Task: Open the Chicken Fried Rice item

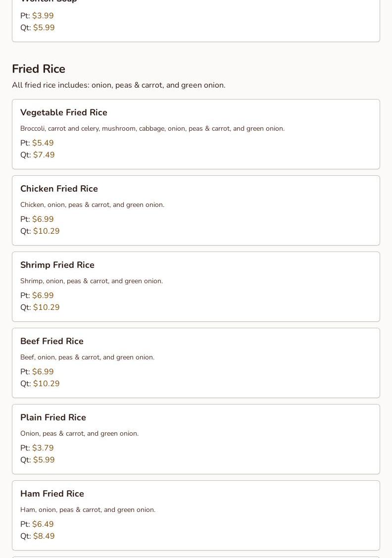Action: [x=59, y=189]
